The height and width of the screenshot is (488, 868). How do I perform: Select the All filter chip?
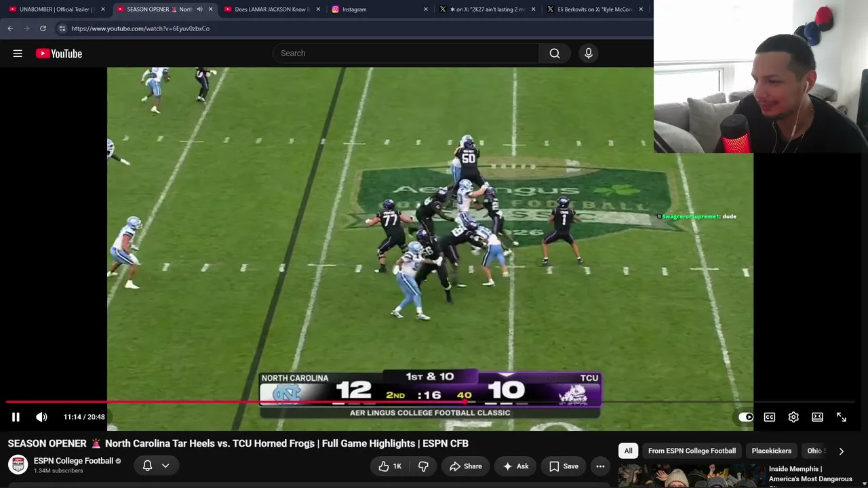click(628, 451)
